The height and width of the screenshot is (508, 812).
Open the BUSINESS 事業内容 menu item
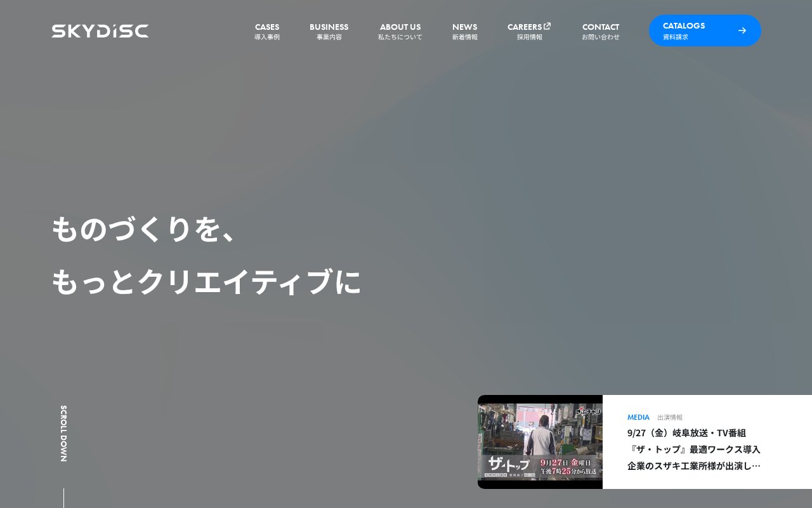(329, 31)
